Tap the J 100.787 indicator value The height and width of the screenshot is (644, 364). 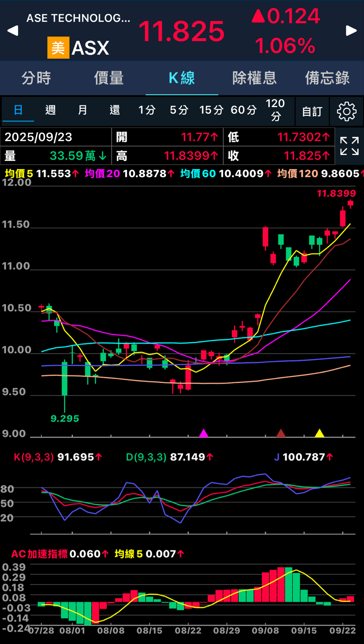pos(303,457)
